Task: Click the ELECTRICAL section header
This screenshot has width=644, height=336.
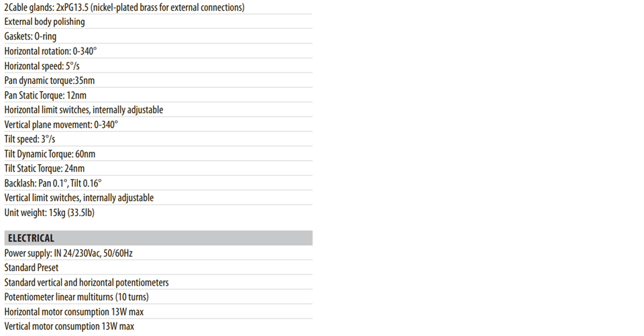Action: [x=31, y=238]
